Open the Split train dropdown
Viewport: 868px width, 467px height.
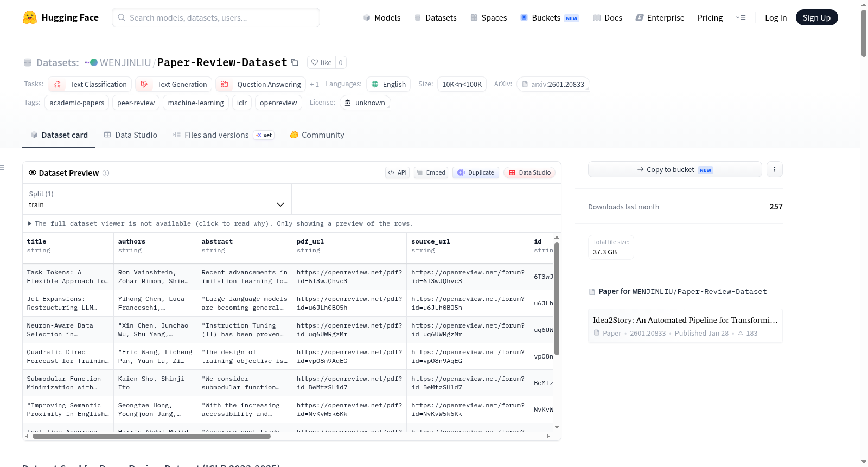157,199
